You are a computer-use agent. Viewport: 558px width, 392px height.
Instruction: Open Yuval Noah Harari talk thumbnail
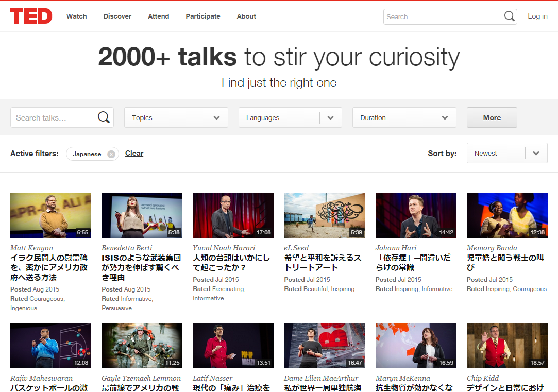point(233,215)
